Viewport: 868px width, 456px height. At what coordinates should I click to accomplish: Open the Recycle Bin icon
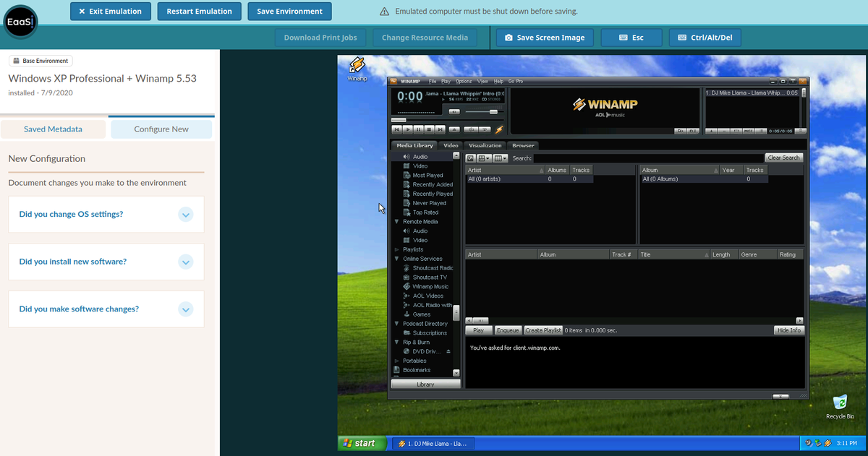(x=840, y=407)
